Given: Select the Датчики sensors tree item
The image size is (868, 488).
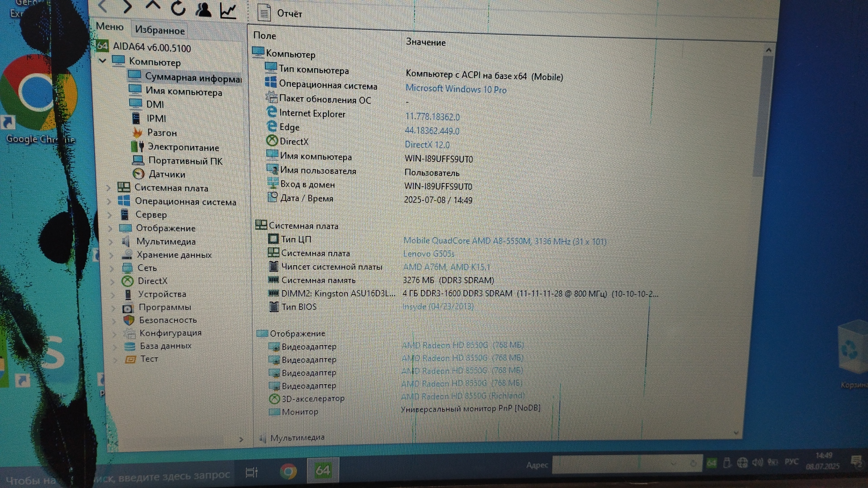Looking at the screenshot, I should 166,174.
